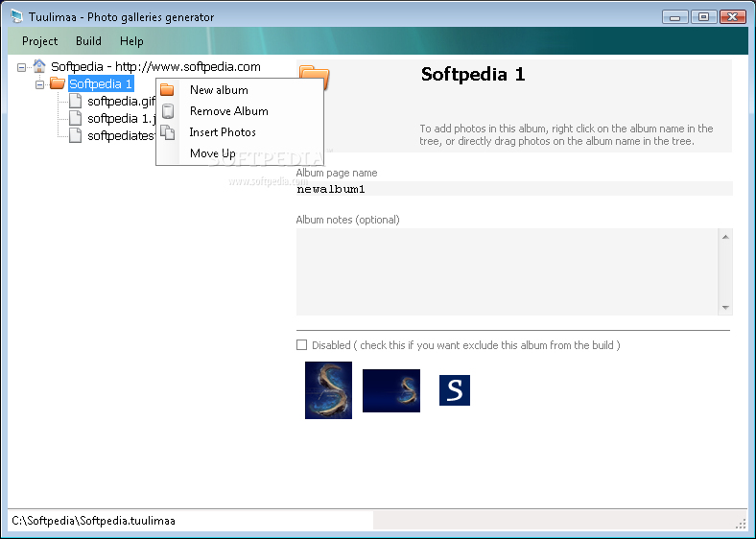Open the Help menu
The width and height of the screenshot is (756, 539).
click(x=131, y=41)
